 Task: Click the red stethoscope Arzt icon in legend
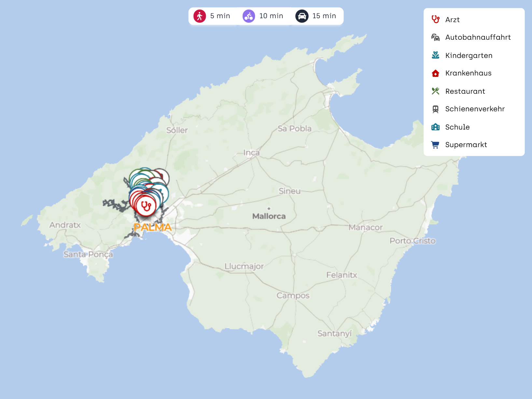(435, 20)
